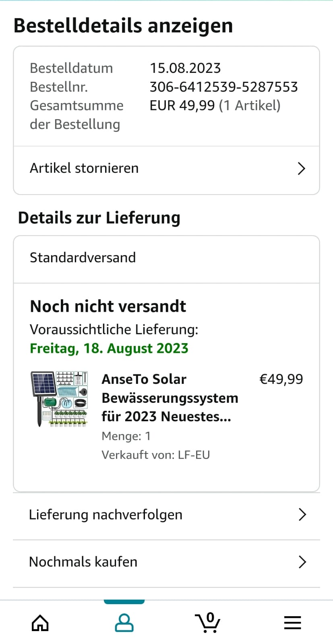Click the Standardversand shipping label
This screenshot has width=333, height=644.
(x=83, y=258)
